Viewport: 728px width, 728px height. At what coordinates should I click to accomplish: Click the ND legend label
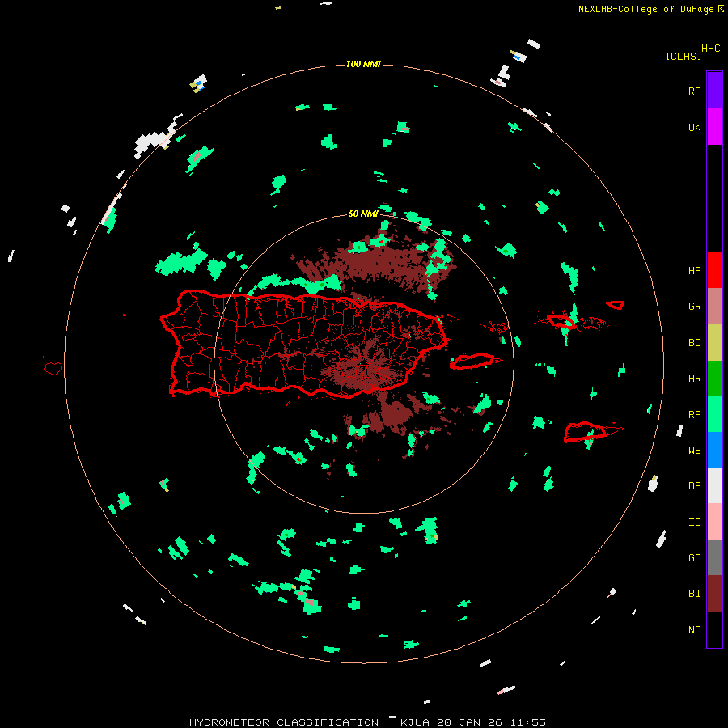pyautogui.click(x=694, y=630)
